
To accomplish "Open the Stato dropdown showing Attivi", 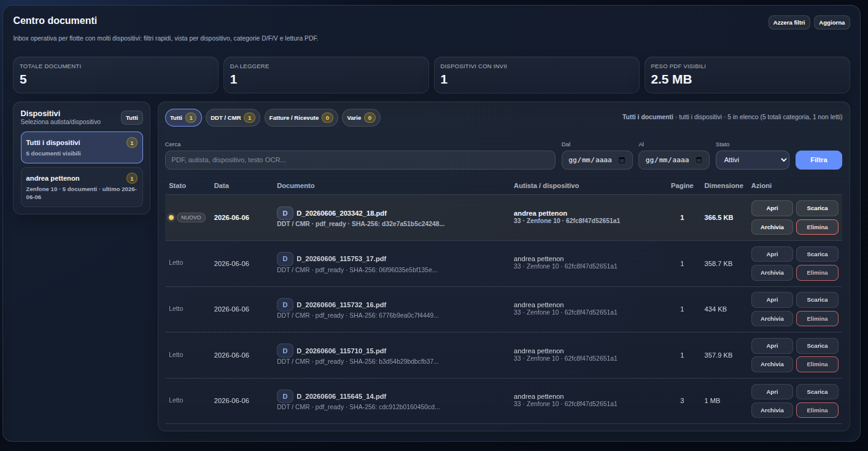I will click(753, 160).
